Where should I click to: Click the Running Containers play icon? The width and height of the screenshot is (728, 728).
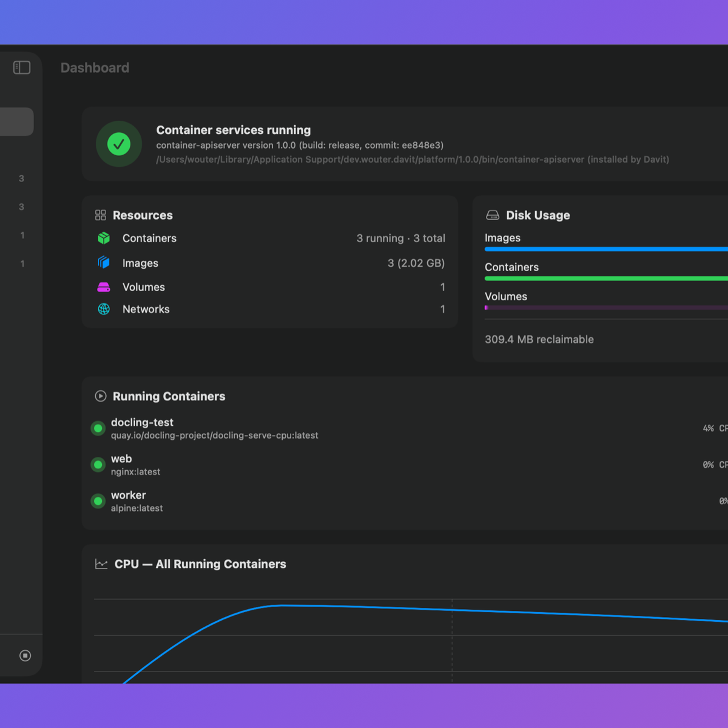[101, 396]
